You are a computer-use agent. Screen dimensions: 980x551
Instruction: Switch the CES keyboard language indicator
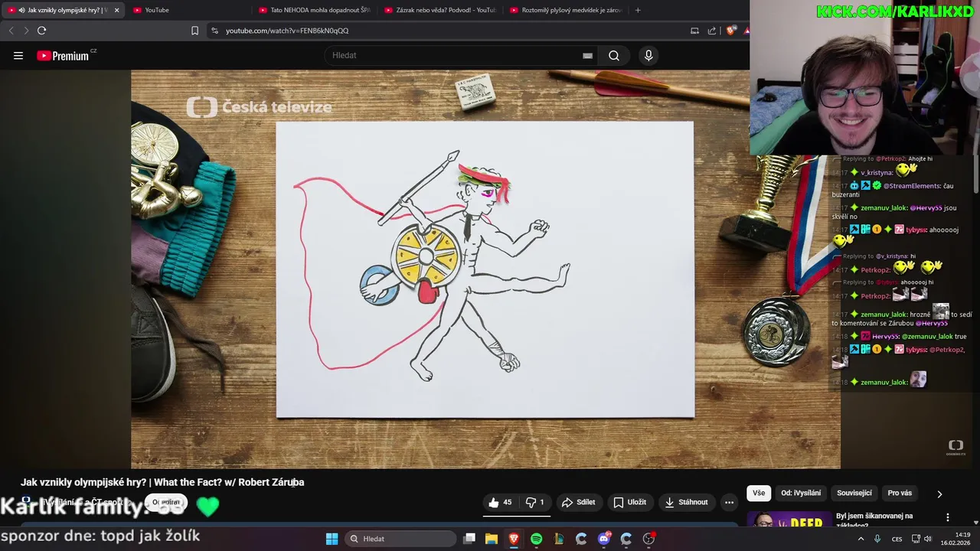click(x=897, y=539)
